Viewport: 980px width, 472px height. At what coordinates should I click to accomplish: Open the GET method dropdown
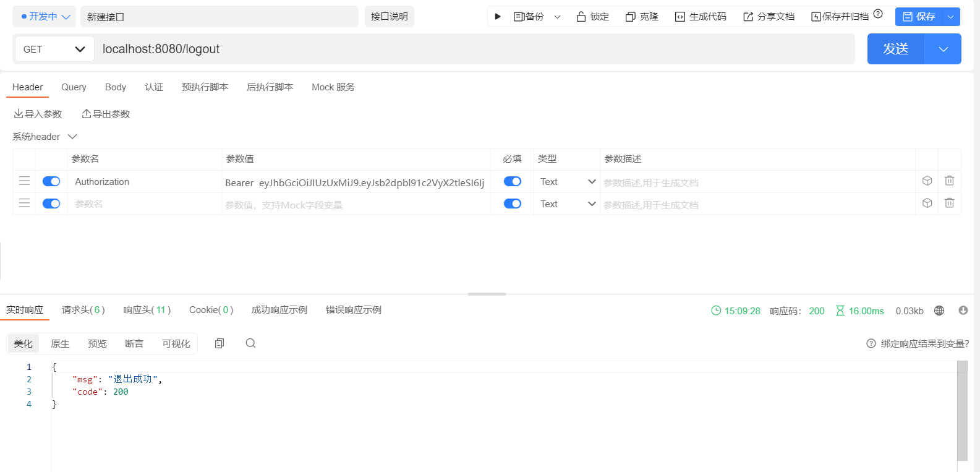[x=54, y=49]
